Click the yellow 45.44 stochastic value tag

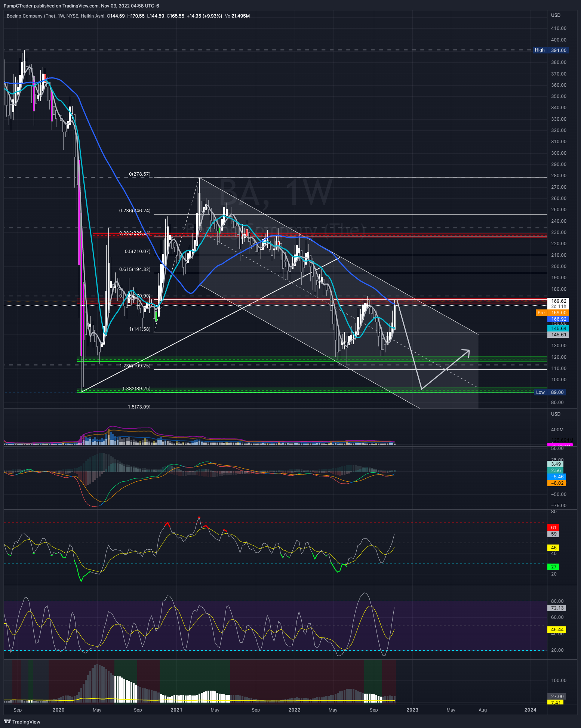[x=557, y=630]
